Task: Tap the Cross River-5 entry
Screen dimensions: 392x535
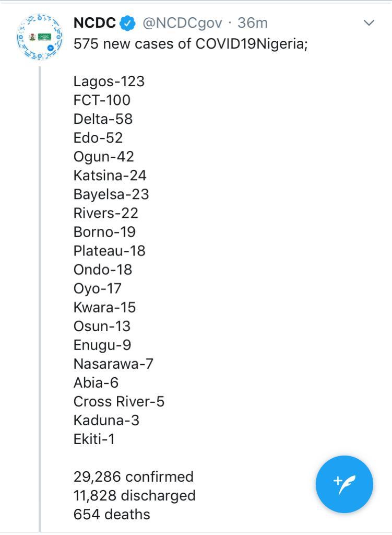Action: pos(119,402)
